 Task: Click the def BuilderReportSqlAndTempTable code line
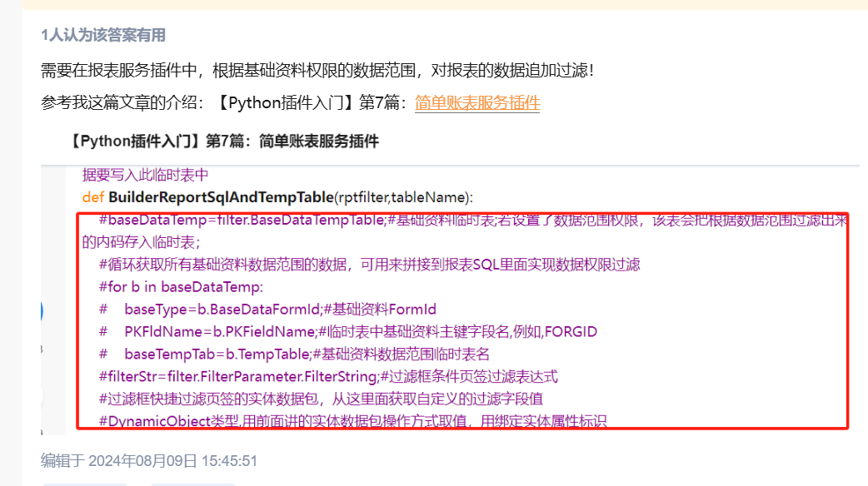tap(277, 197)
